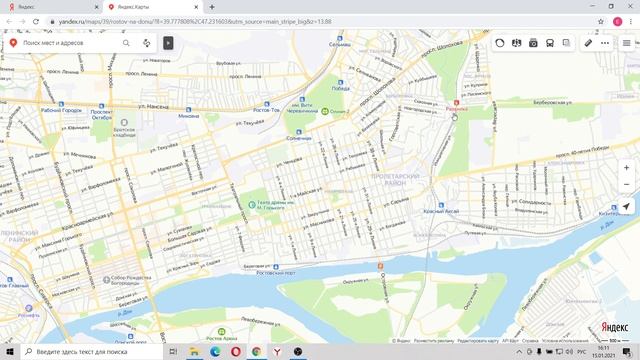The width and height of the screenshot is (640, 360).
Task: Show moving public transport via bus icon
Action: (550, 43)
